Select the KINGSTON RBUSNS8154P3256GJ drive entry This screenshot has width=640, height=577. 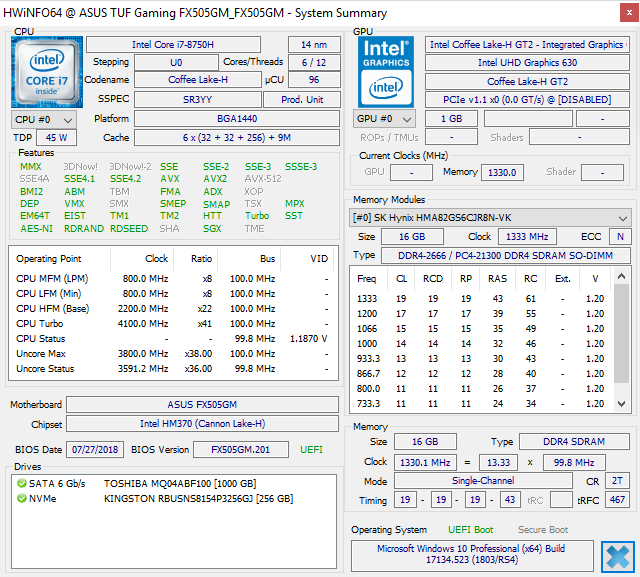click(198, 498)
